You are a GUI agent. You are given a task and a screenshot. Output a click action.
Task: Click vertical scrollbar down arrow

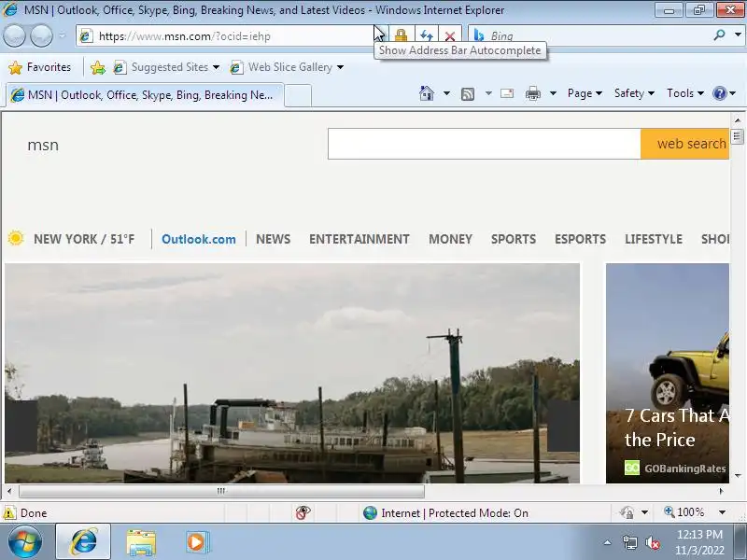pos(738,476)
